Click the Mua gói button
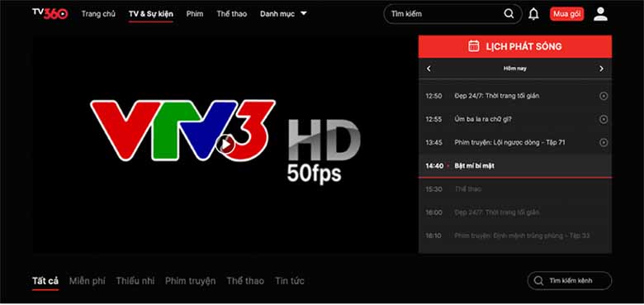The image size is (644, 305). click(566, 14)
